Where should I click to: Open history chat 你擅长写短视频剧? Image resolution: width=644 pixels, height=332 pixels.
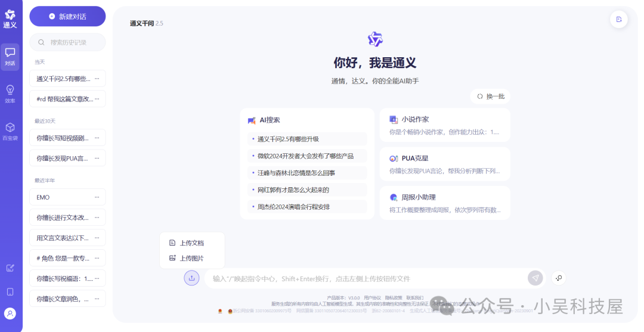point(67,138)
